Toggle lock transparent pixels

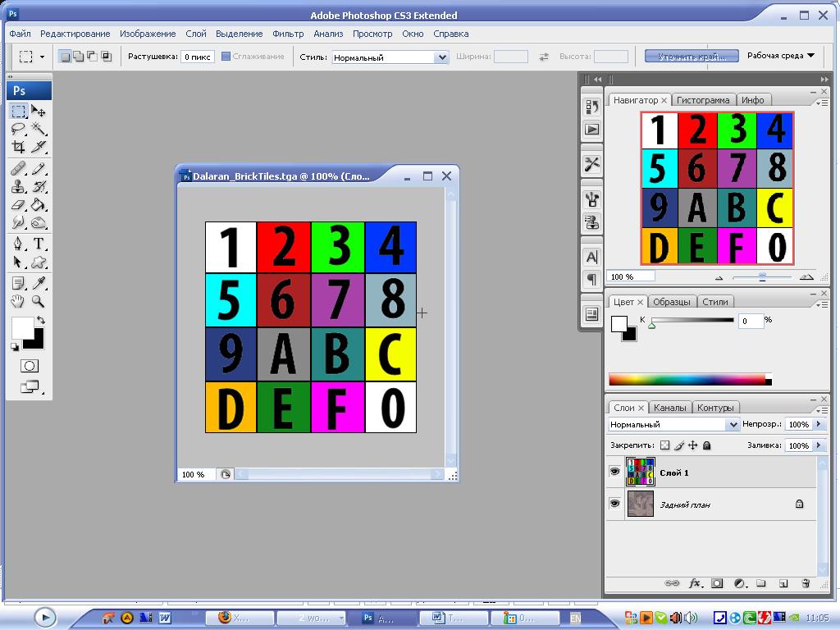coord(664,445)
